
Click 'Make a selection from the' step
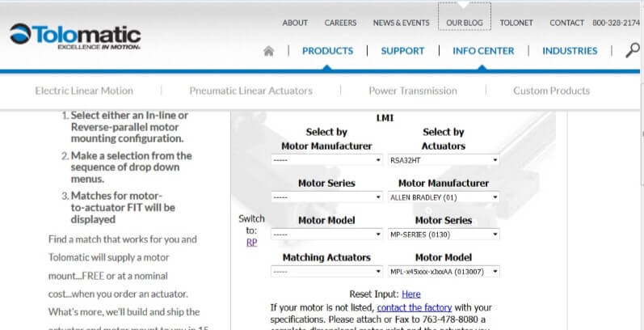132,167
